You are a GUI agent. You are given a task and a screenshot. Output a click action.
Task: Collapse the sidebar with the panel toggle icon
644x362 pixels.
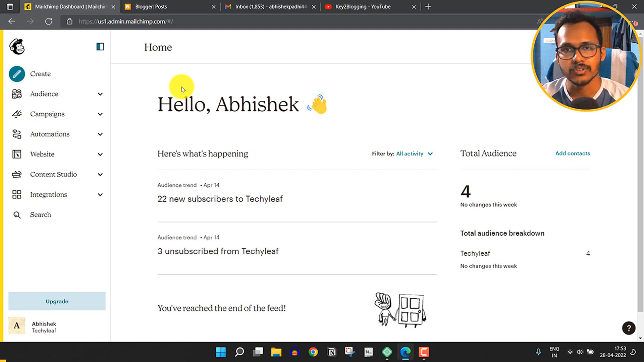click(100, 47)
